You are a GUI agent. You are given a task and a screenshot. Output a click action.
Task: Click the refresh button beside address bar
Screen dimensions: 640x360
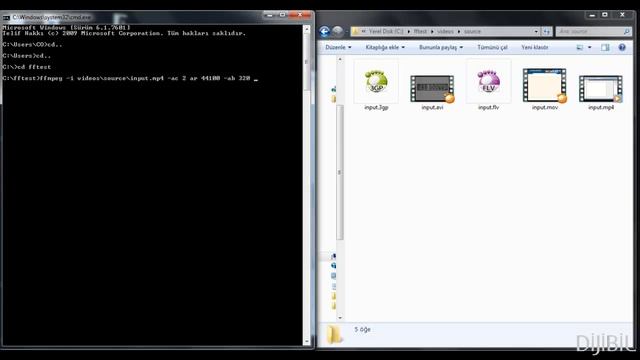pyautogui.click(x=547, y=31)
